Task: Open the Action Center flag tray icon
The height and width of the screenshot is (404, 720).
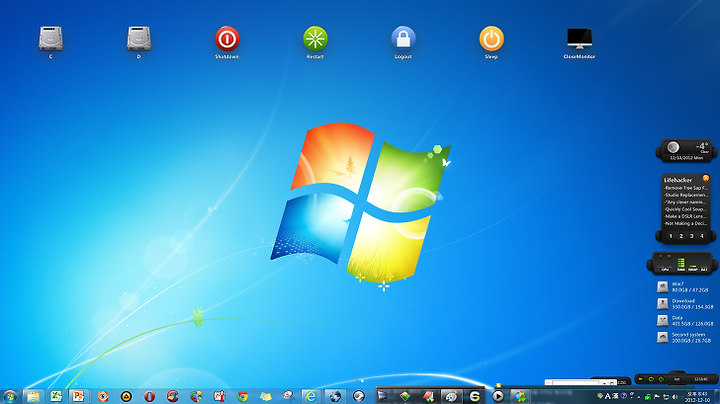Action: [656, 397]
